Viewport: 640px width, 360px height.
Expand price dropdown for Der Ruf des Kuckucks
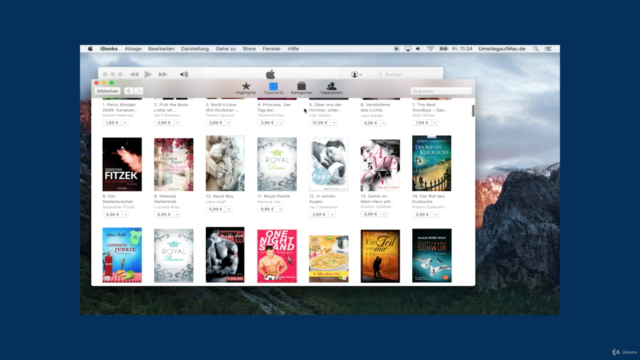pyautogui.click(x=435, y=214)
